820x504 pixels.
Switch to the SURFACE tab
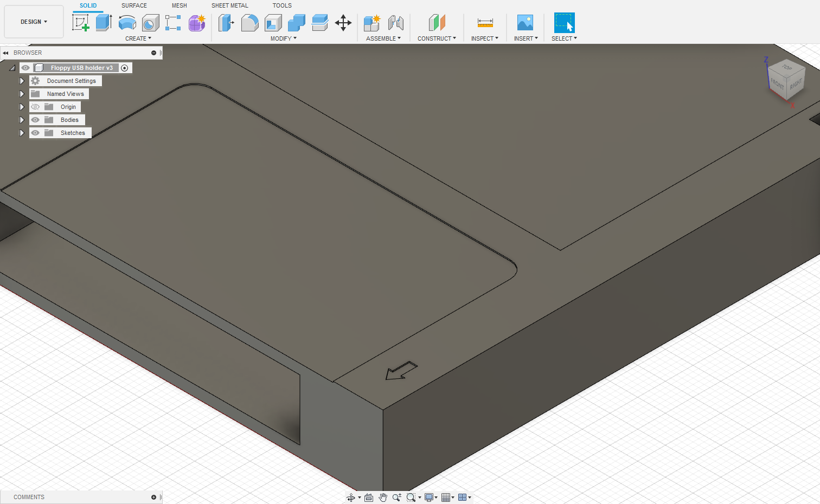[134, 5]
